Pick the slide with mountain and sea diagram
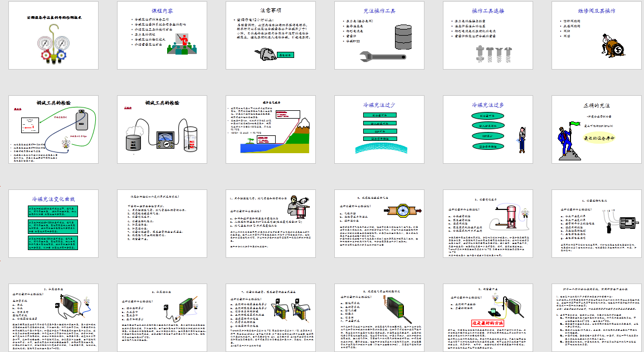The height and width of the screenshot is (352, 644). [x=271, y=129]
